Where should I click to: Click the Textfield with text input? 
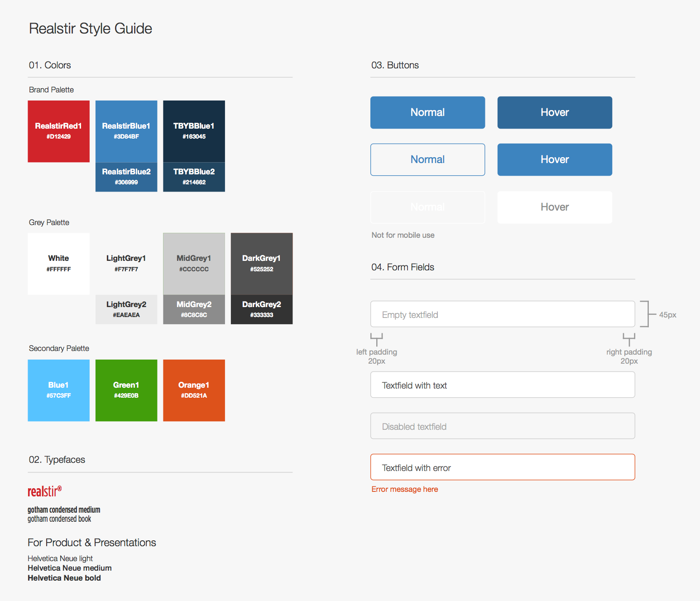point(503,385)
